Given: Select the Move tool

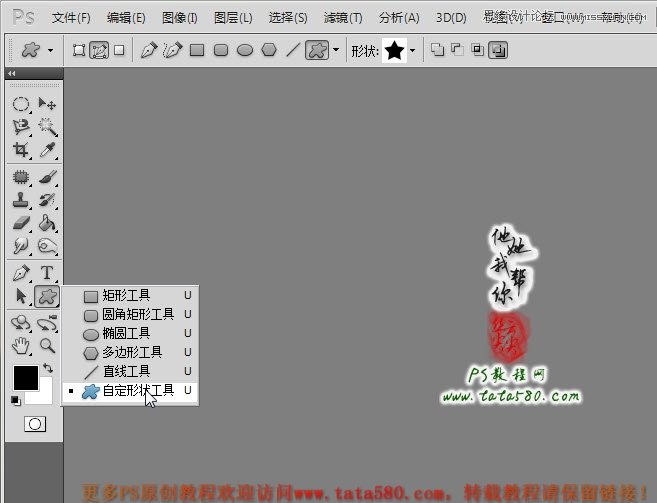Looking at the screenshot, I should pos(47,104).
